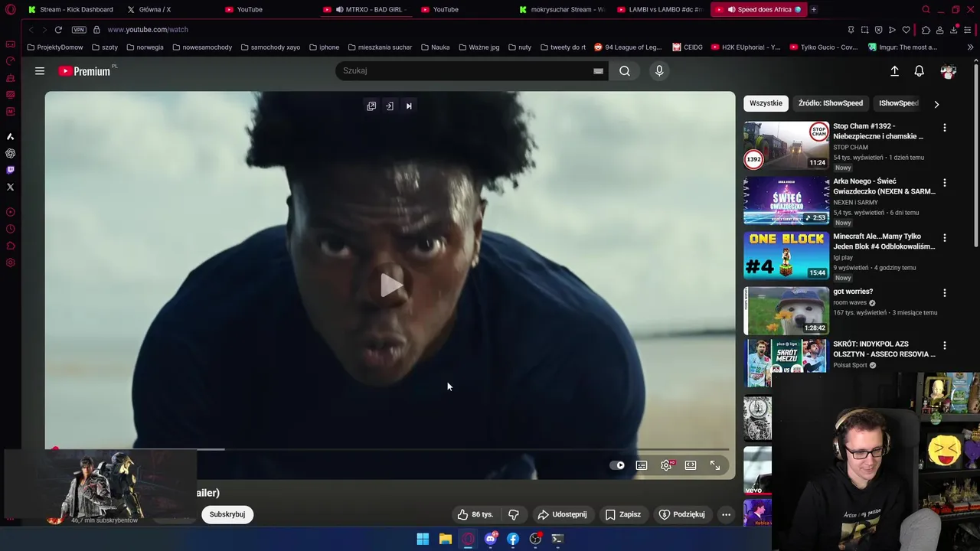Open options for got worries? video
The width and height of the screenshot is (980, 551).
click(x=944, y=293)
